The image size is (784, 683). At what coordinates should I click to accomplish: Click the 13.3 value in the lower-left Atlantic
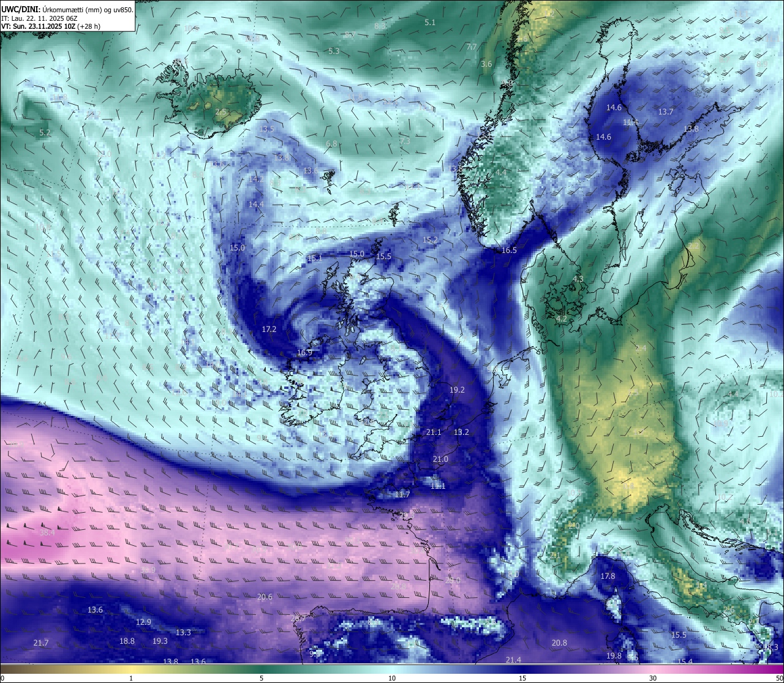point(183,632)
